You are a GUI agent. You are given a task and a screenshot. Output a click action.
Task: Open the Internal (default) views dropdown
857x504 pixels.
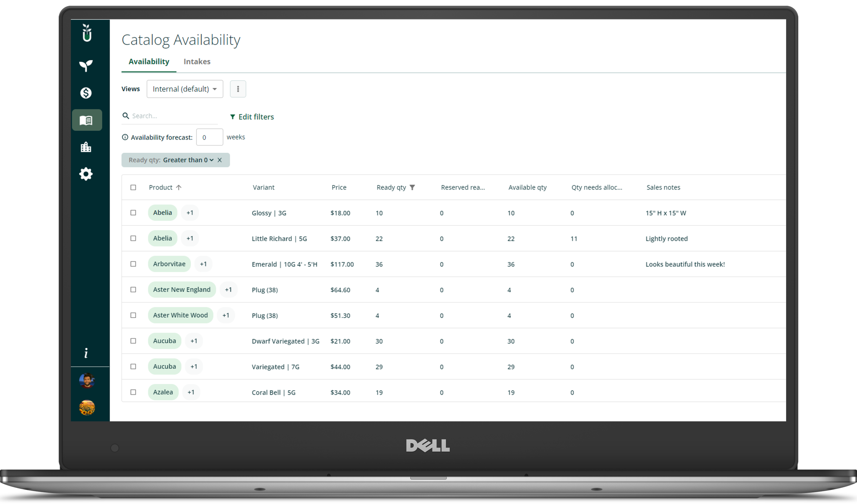tap(185, 89)
